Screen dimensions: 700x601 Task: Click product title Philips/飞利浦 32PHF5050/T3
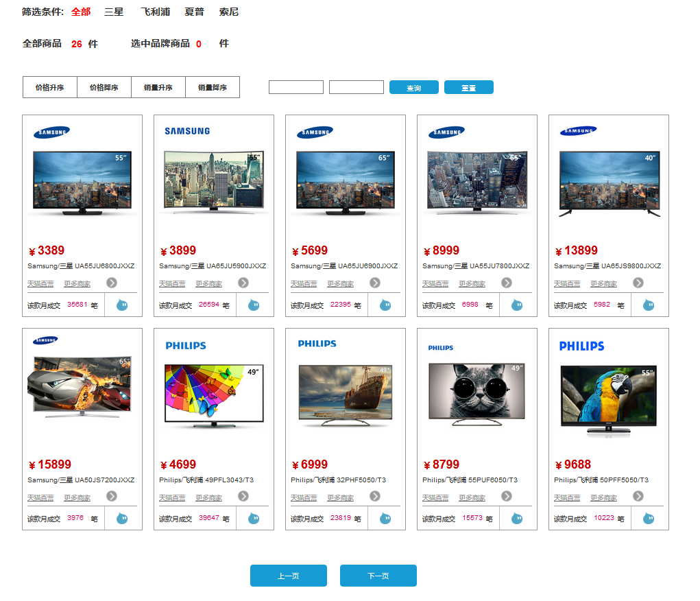[339, 480]
